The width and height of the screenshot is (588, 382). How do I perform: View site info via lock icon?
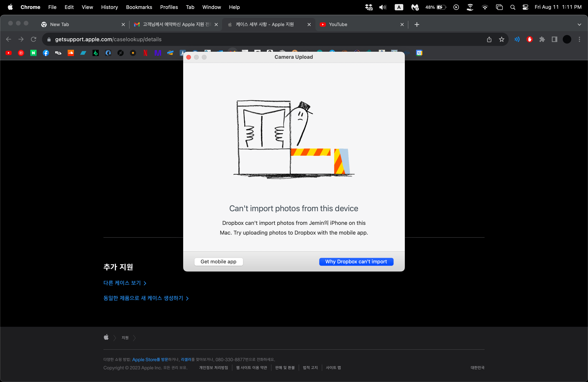pyautogui.click(x=49, y=39)
